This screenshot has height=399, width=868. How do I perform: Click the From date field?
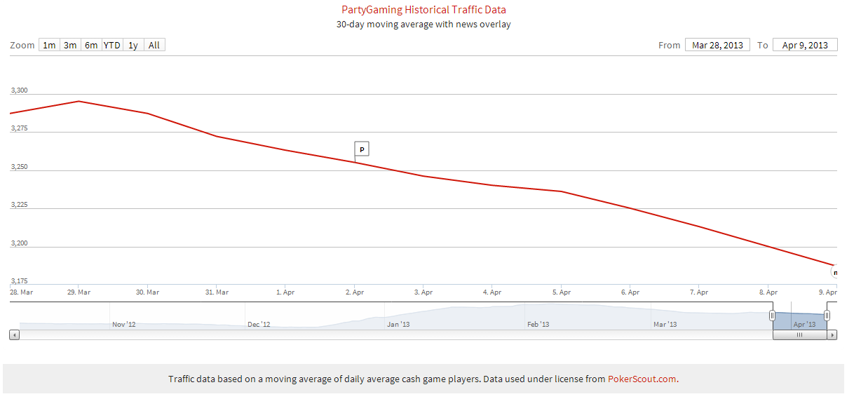717,45
